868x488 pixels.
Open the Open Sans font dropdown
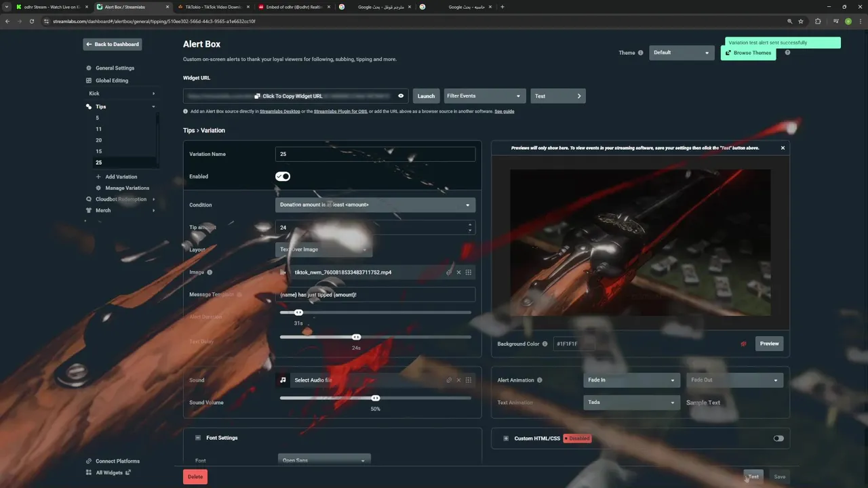pyautogui.click(x=323, y=460)
